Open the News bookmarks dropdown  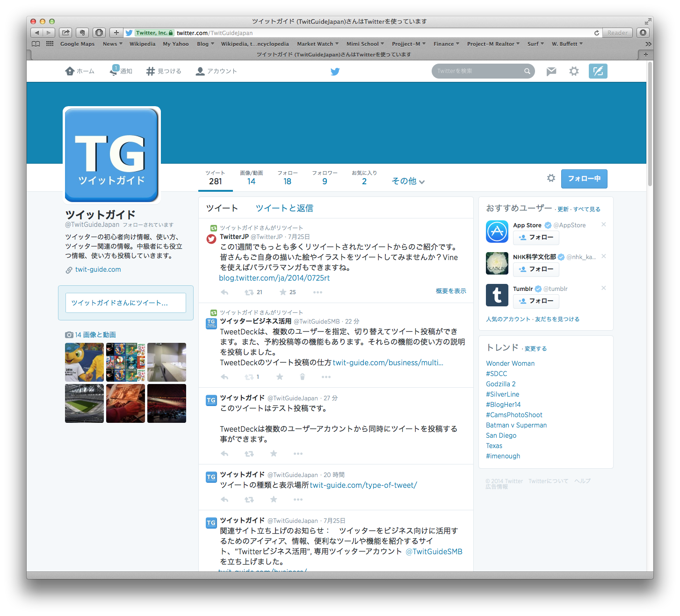[x=112, y=44]
